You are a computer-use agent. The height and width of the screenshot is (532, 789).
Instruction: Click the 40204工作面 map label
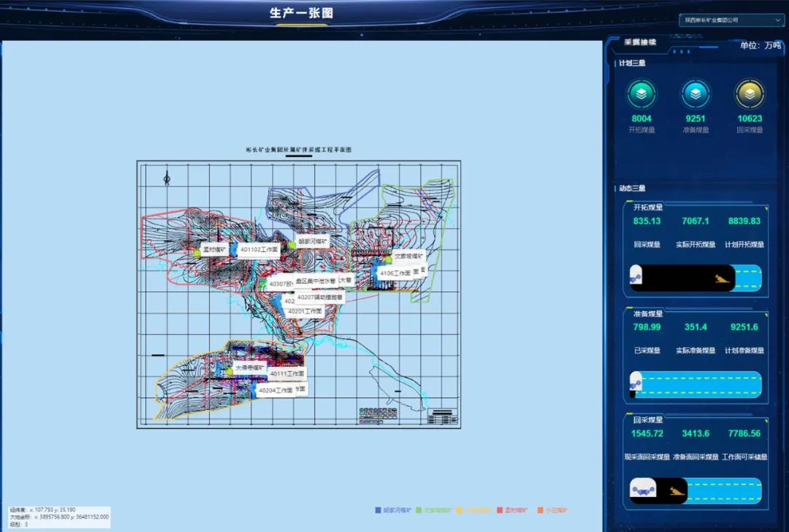click(275, 391)
